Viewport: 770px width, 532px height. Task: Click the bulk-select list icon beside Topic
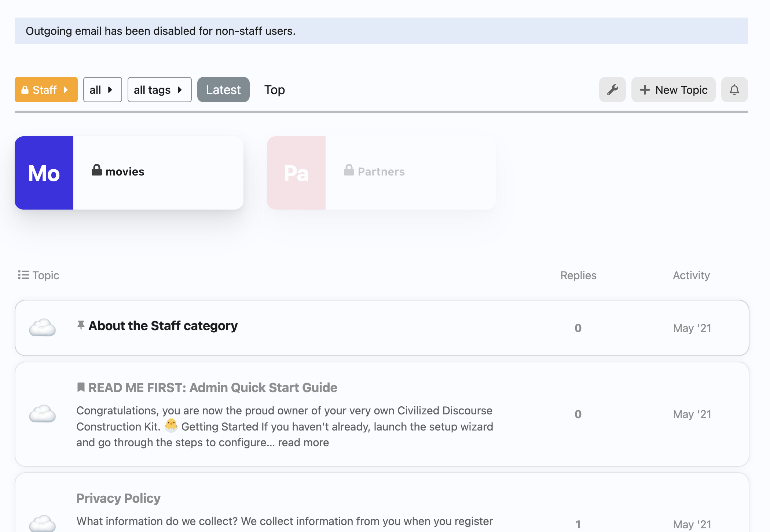[x=23, y=275]
